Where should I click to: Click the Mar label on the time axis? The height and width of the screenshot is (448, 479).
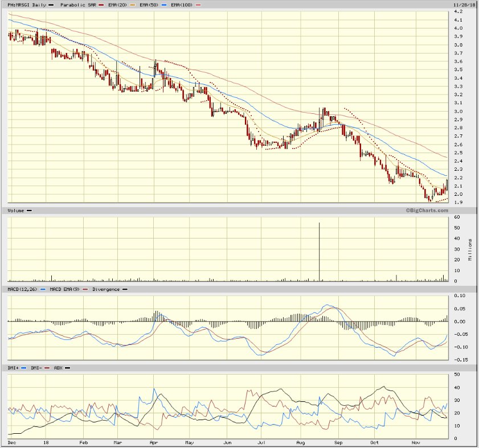[117, 442]
